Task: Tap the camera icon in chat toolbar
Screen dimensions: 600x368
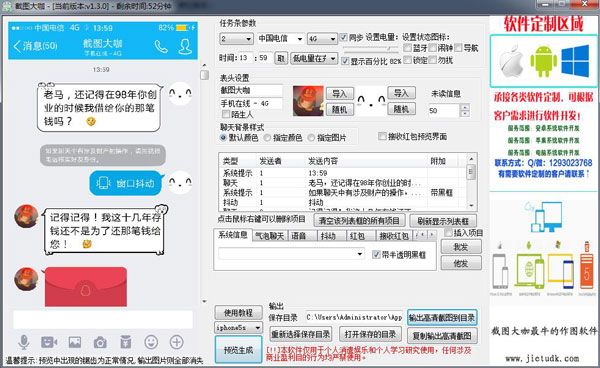Action: click(x=100, y=342)
